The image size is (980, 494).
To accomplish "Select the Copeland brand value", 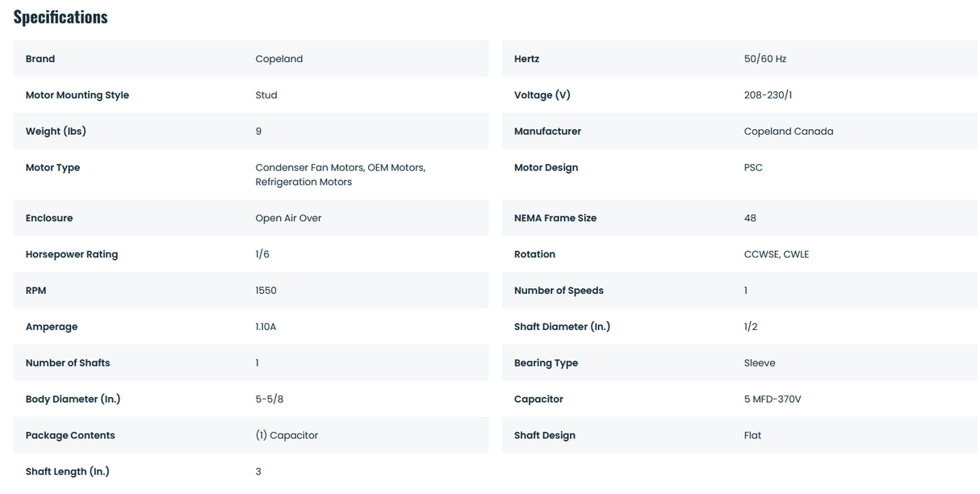I will (x=279, y=59).
